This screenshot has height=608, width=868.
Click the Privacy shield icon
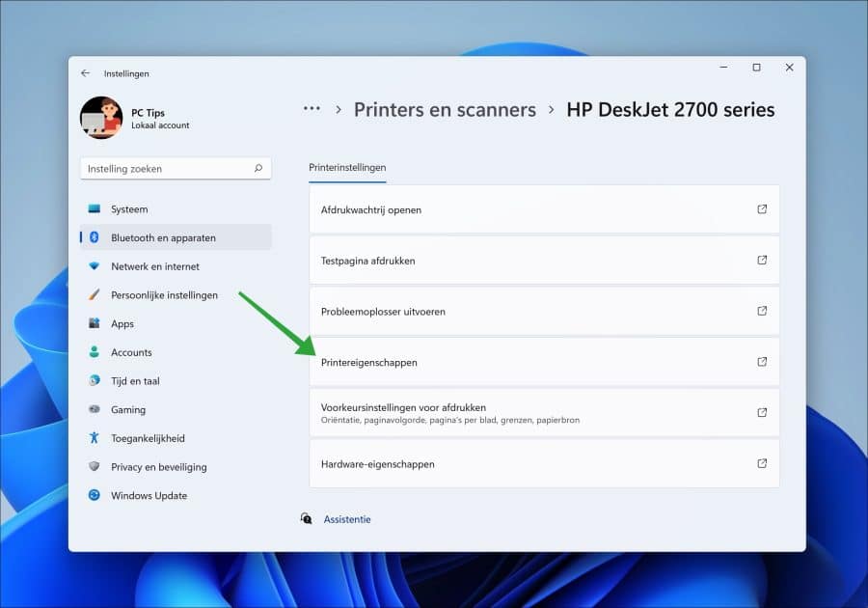pyautogui.click(x=95, y=466)
